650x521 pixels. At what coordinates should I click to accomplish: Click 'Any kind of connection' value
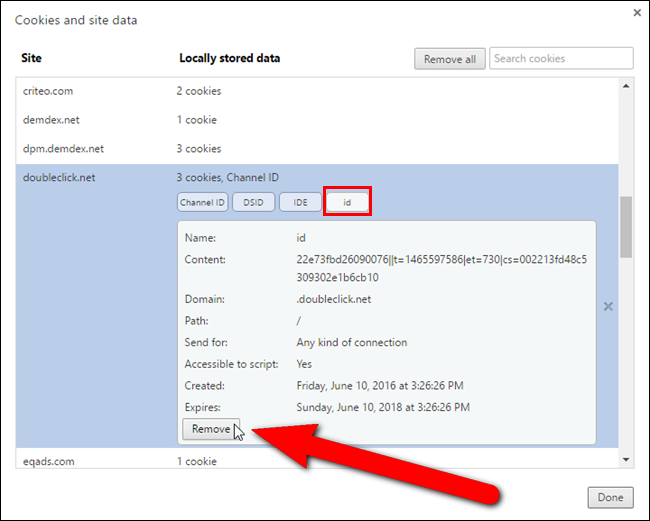352,342
